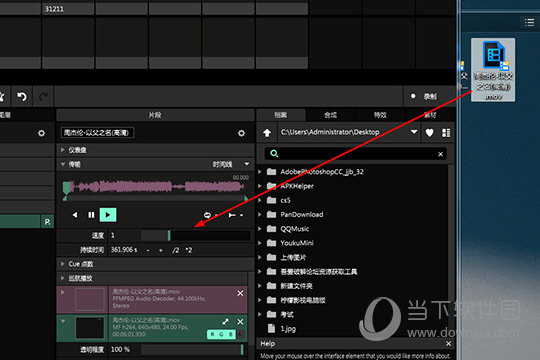Click the video track thumbnail preview
The height and width of the screenshot is (360, 540).
pos(90,328)
